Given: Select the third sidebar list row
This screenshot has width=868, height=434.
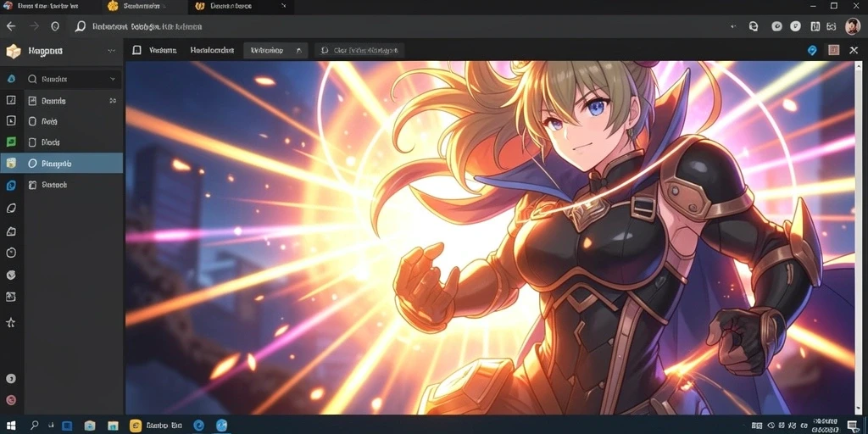Looking at the screenshot, I should (x=73, y=142).
